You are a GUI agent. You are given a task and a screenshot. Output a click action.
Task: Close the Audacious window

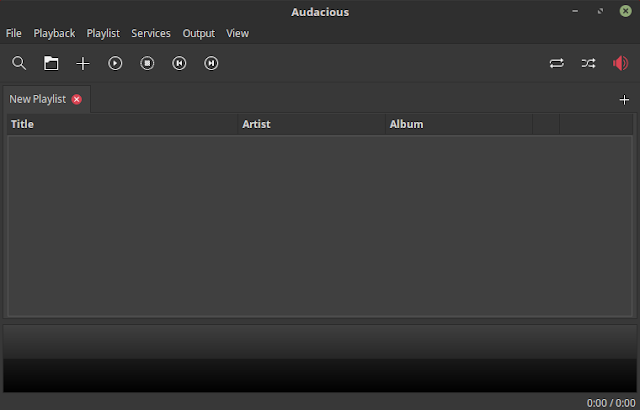point(625,11)
